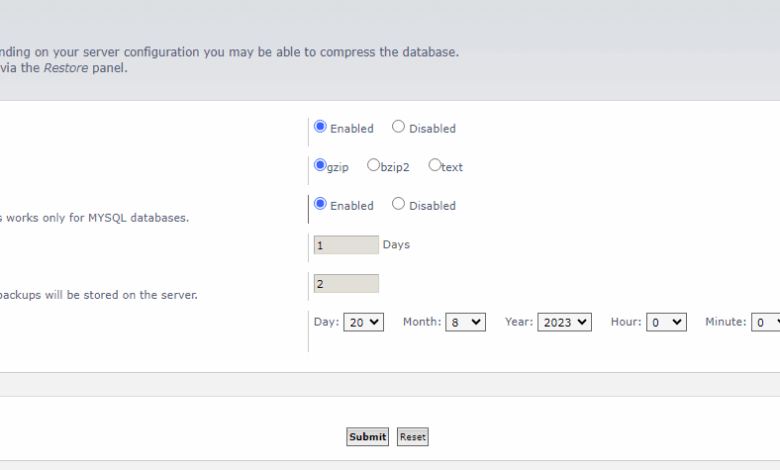Click the Year: label text
The width and height of the screenshot is (780, 470).
click(x=518, y=322)
